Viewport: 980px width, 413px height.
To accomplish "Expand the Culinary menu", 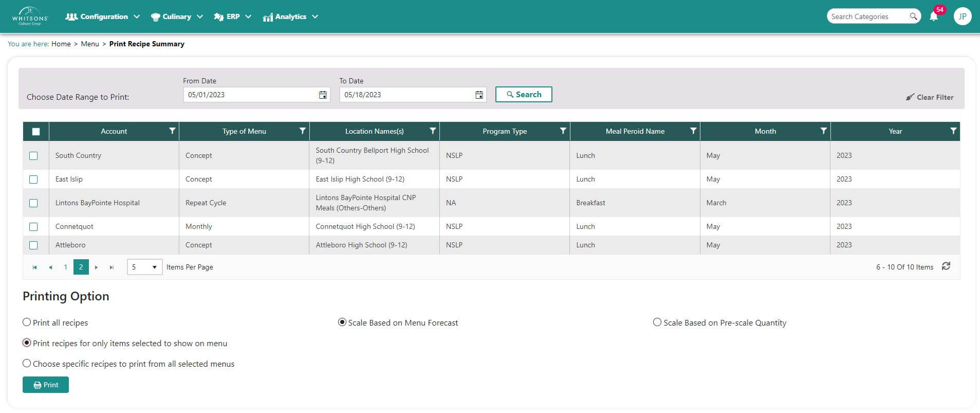I will [177, 16].
